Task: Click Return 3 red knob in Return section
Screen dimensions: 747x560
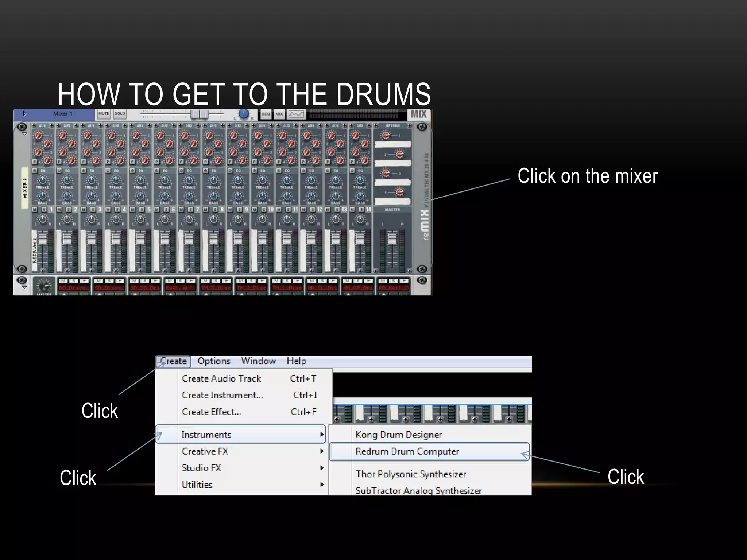Action: 386,173
